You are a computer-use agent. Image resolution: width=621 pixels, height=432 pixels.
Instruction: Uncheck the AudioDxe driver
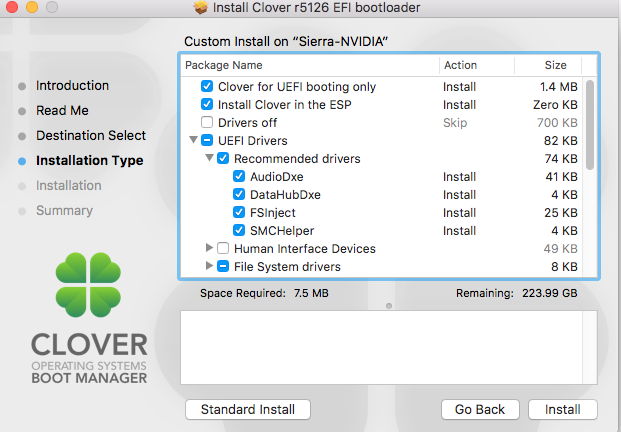(x=239, y=176)
